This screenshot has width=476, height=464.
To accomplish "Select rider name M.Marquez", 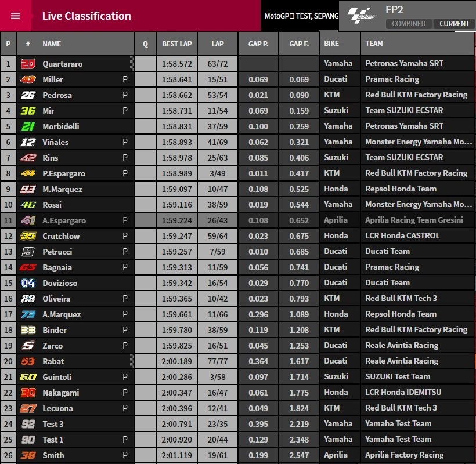I will click(62, 189).
